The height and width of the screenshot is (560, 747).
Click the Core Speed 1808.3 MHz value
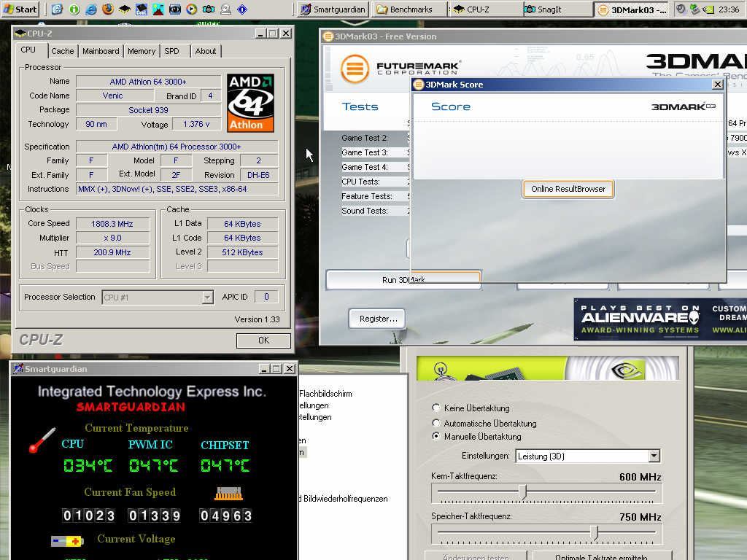click(112, 224)
